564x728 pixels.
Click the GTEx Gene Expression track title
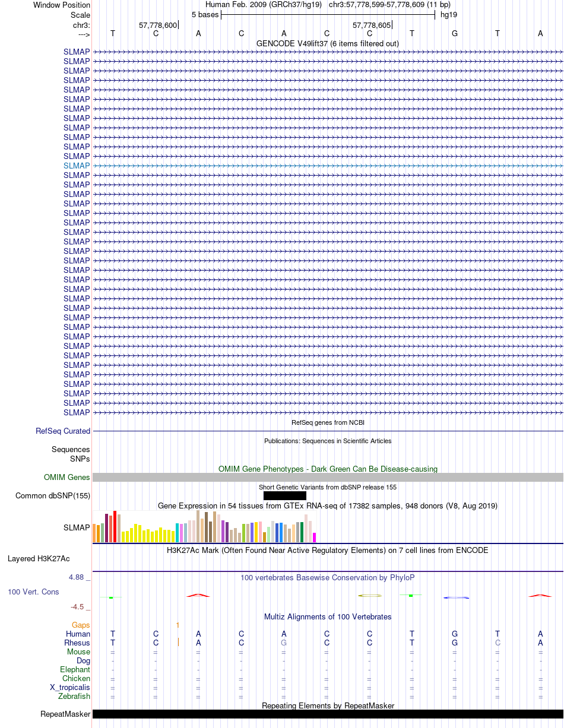click(x=328, y=506)
